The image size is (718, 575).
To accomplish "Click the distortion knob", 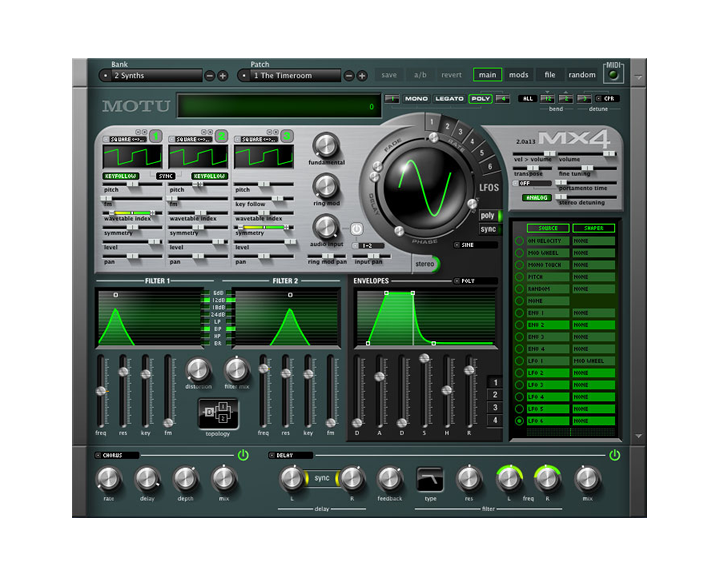I will point(198,369).
